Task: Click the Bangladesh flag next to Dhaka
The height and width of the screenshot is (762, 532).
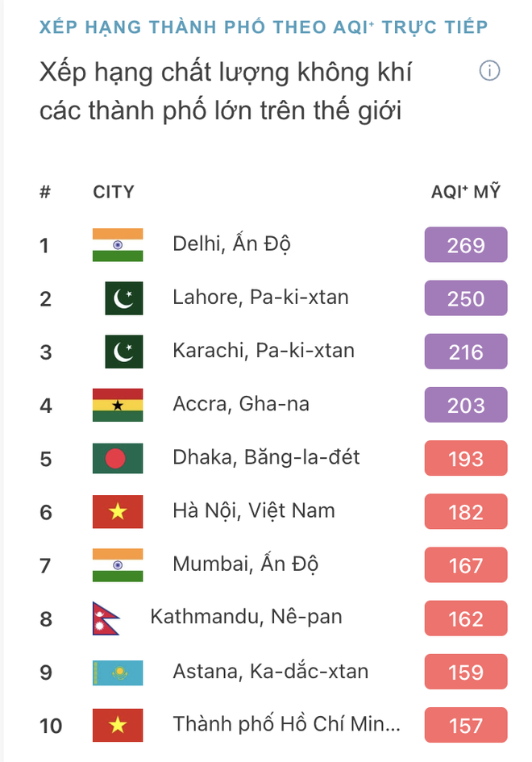Action: (118, 458)
